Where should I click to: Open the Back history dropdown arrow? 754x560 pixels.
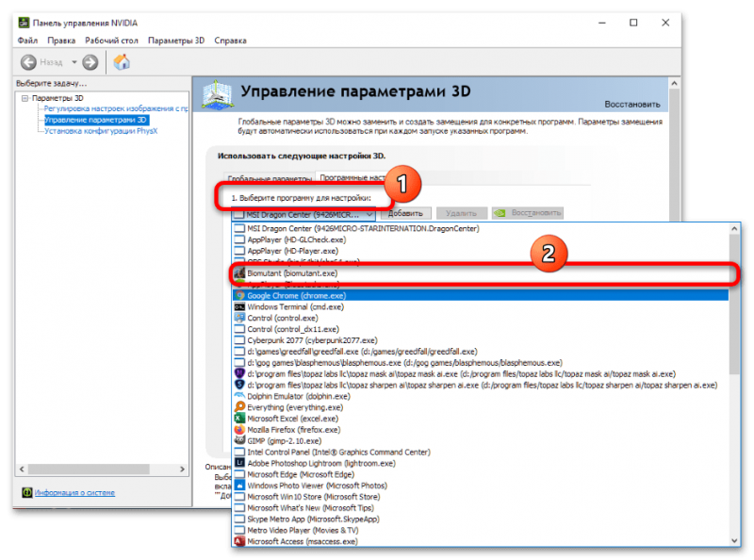pos(74,62)
